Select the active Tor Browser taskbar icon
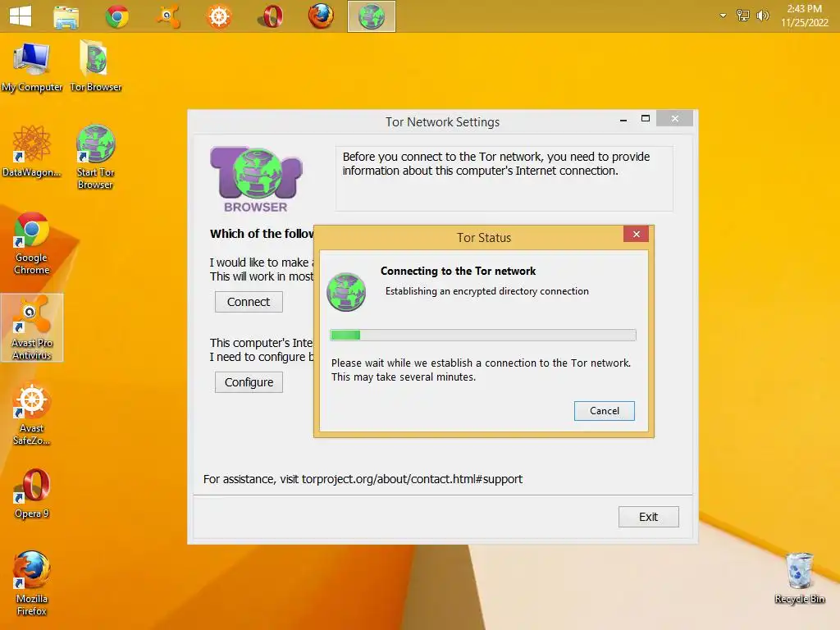Screen dimensions: 840x630 (372, 16)
